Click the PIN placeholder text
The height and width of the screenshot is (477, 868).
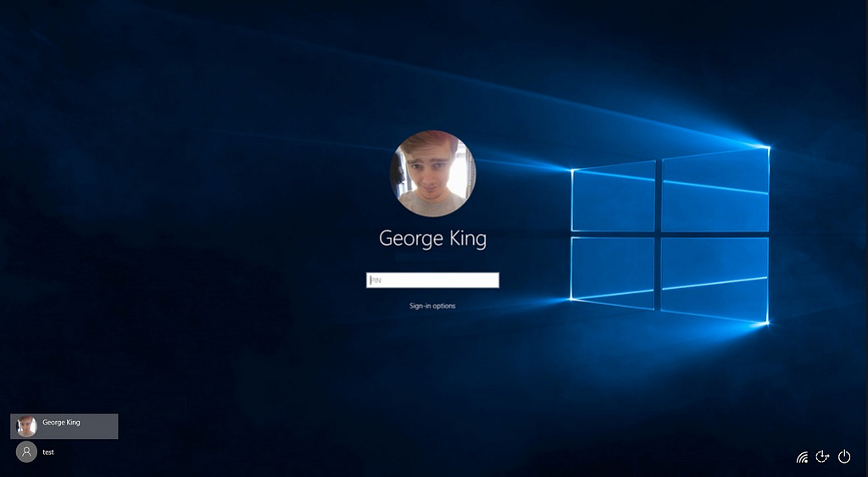pos(376,280)
